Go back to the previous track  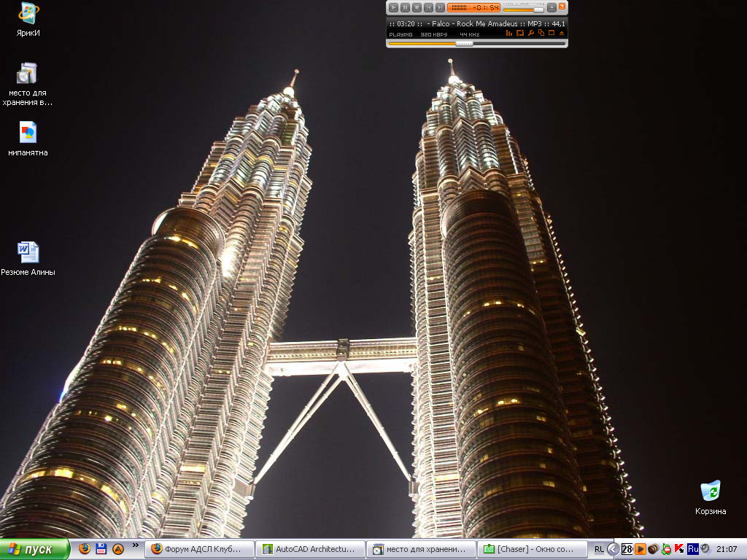coord(428,7)
